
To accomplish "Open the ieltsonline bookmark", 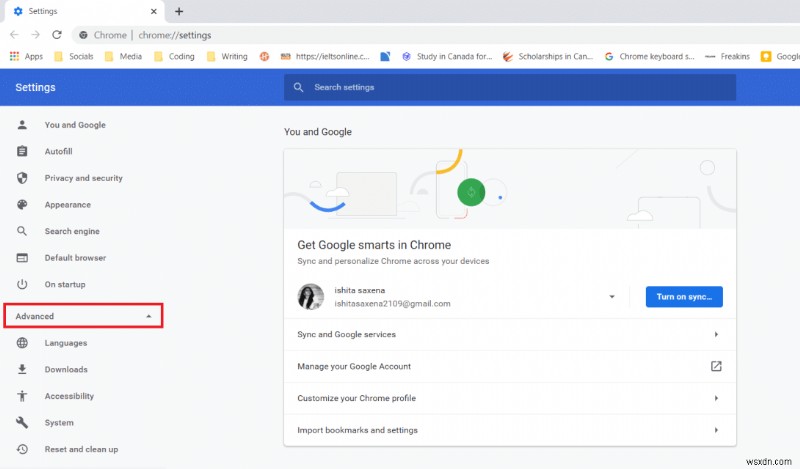I will [x=325, y=56].
